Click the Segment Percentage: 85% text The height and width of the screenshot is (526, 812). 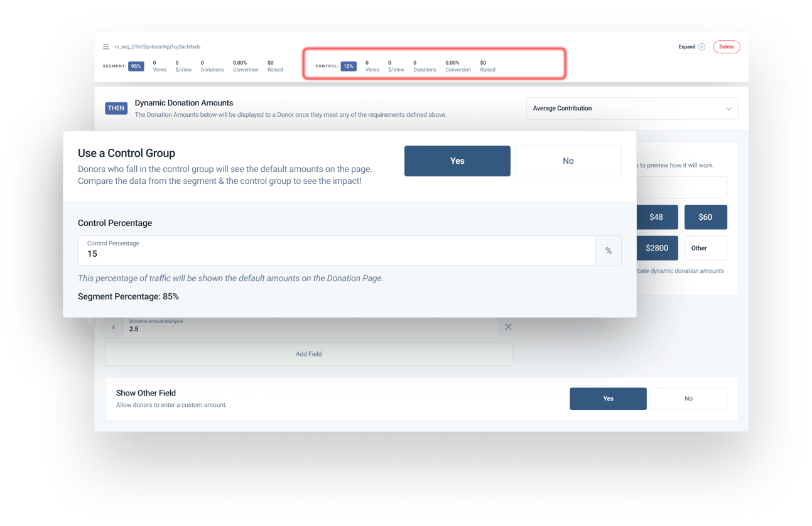pos(128,296)
